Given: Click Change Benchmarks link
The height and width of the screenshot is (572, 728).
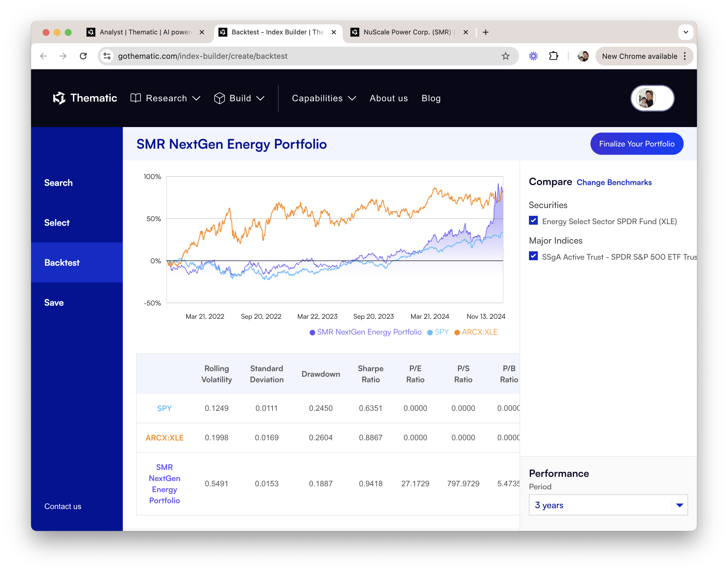Looking at the screenshot, I should click(614, 183).
